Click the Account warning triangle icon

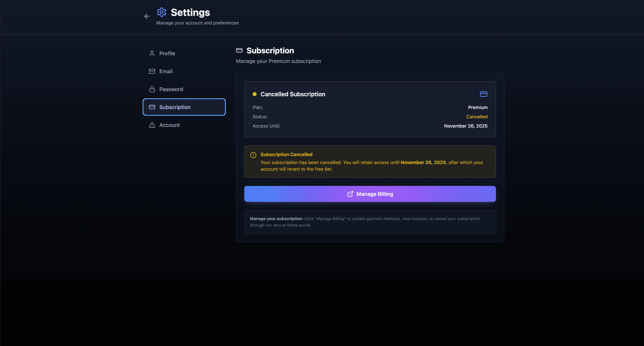point(152,125)
